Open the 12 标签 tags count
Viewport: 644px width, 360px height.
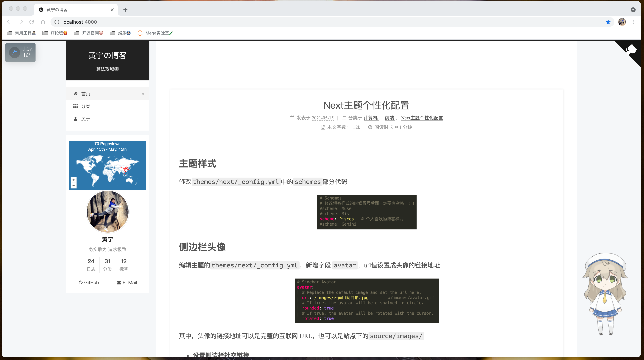(x=123, y=265)
